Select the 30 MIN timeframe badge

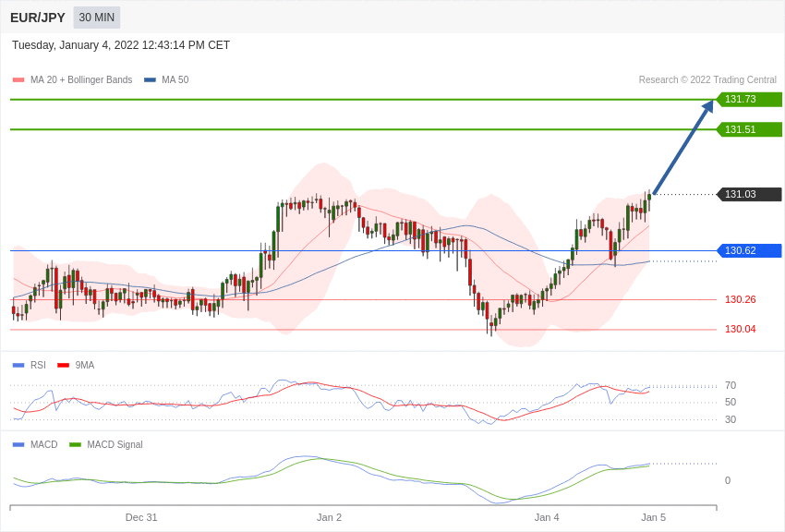(97, 18)
